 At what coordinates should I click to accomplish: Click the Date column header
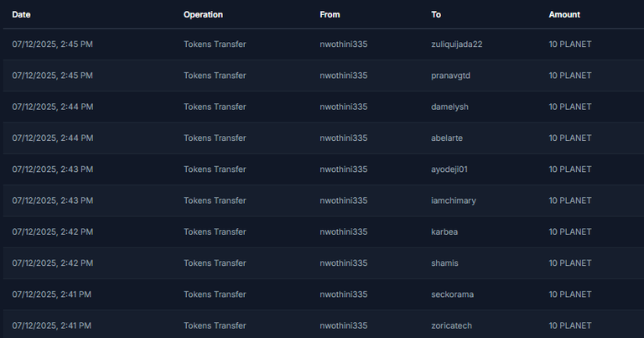(21, 14)
